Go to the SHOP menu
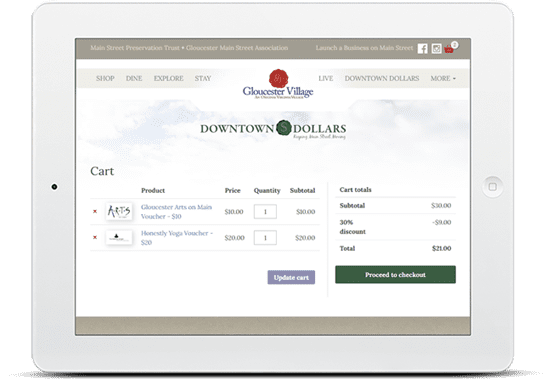This screenshot has width=552, height=380. point(105,78)
